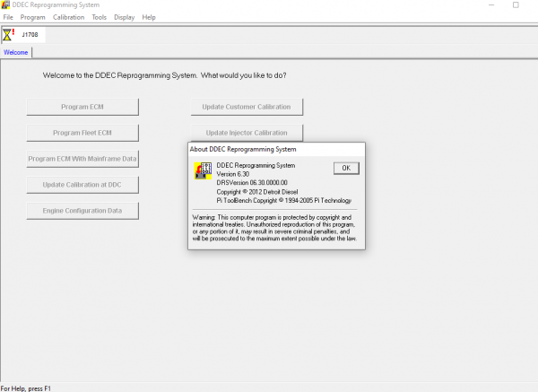This screenshot has width=538, height=392.
Task: Click Update Calibration at DDC button
Action: pos(82,185)
